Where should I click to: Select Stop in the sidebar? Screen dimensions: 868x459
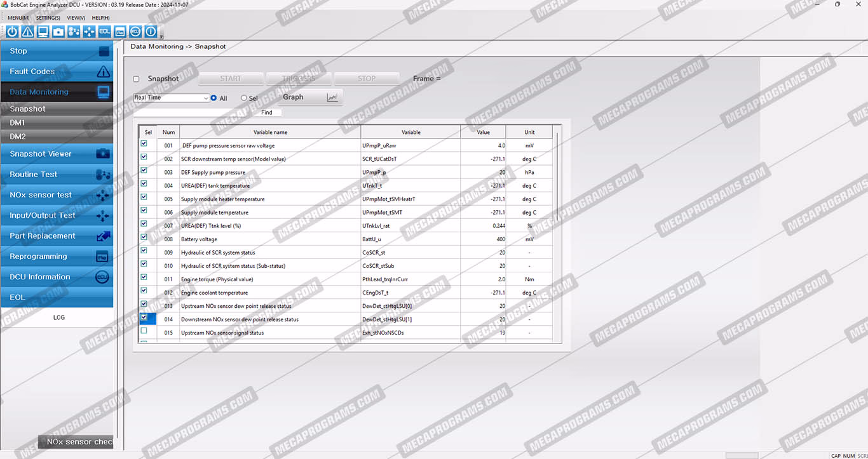57,51
